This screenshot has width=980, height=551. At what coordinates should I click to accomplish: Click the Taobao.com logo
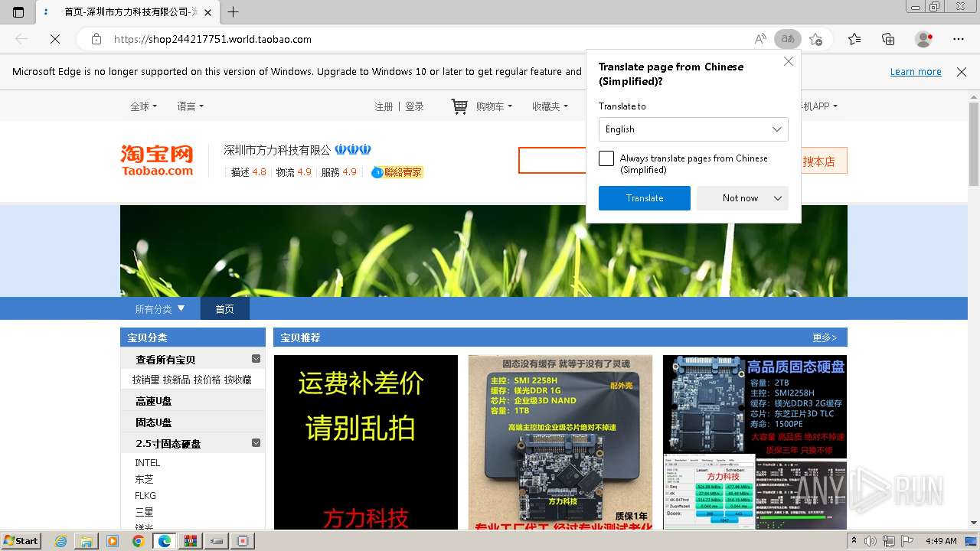click(157, 161)
